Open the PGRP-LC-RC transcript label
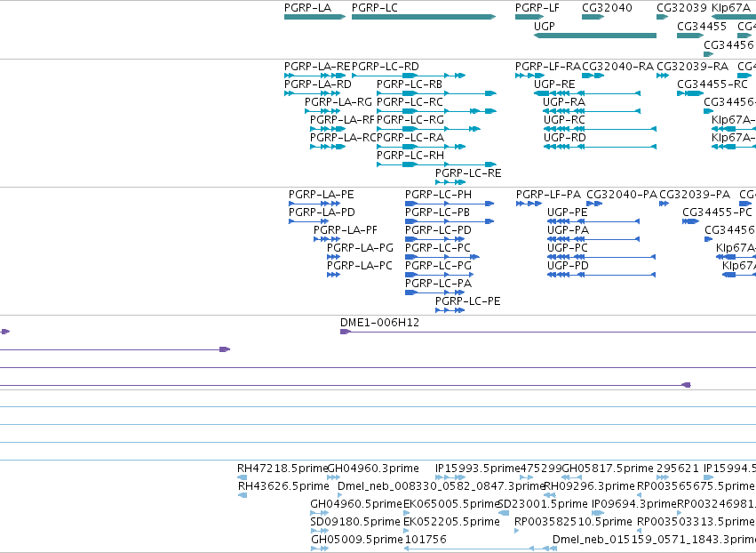Screen dimensions: 756x553 [410, 102]
